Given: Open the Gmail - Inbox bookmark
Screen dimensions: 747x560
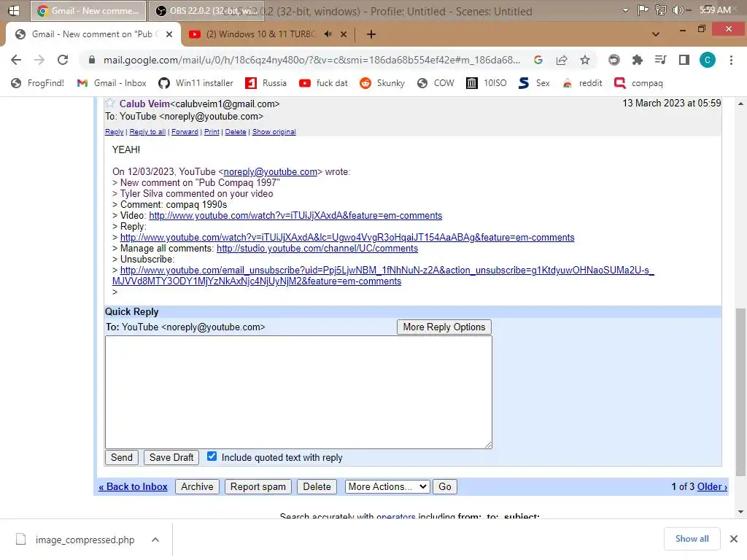Looking at the screenshot, I should [112, 83].
